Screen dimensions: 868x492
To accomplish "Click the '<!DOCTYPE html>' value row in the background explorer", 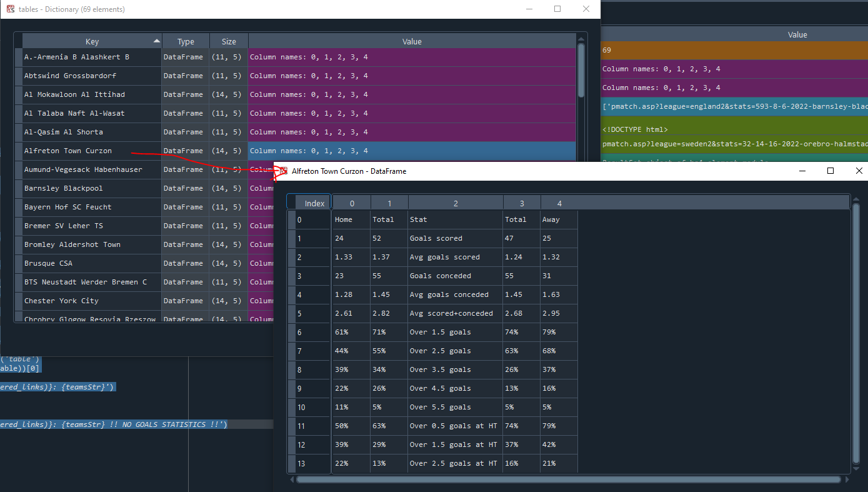I will pos(734,125).
